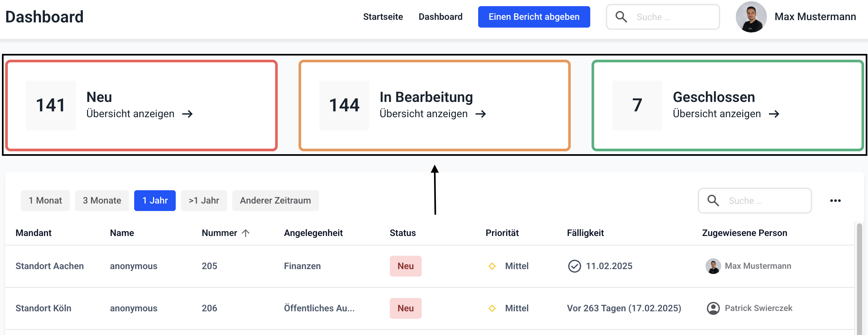The image size is (868, 335).
Task: Open the Startseite navigation item
Action: [x=383, y=17]
